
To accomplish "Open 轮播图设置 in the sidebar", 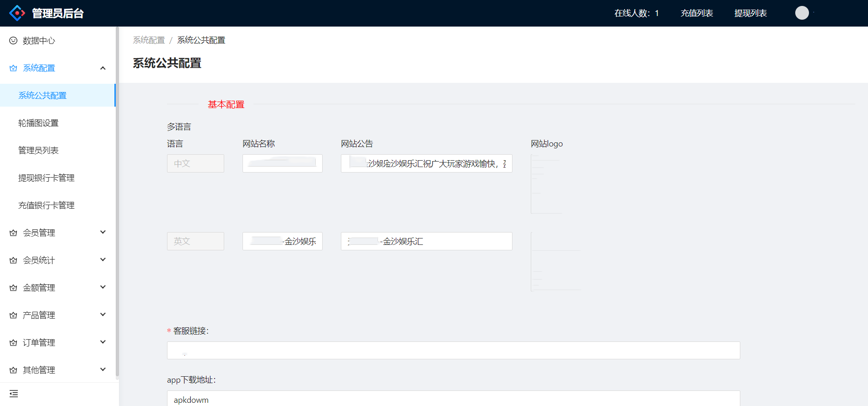I will (x=58, y=123).
